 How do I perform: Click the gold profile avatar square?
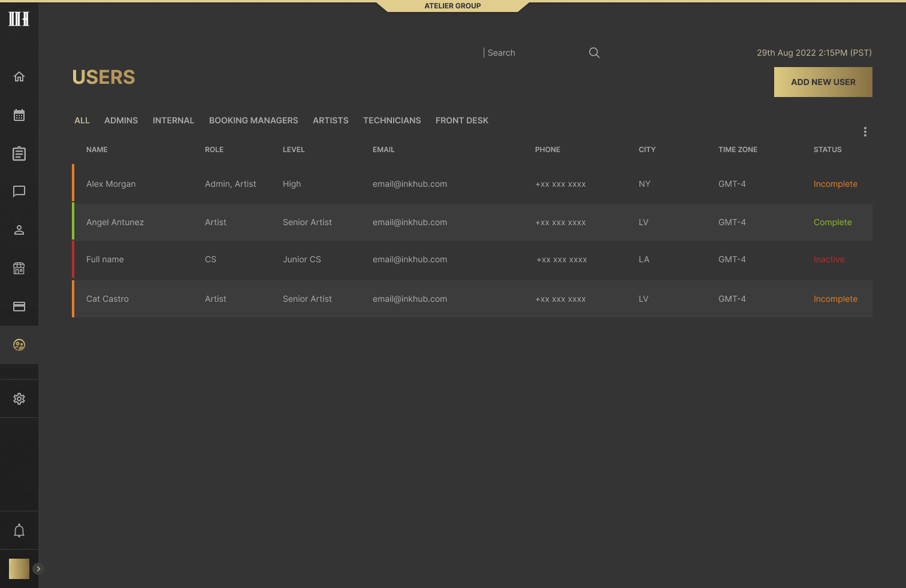tap(19, 569)
